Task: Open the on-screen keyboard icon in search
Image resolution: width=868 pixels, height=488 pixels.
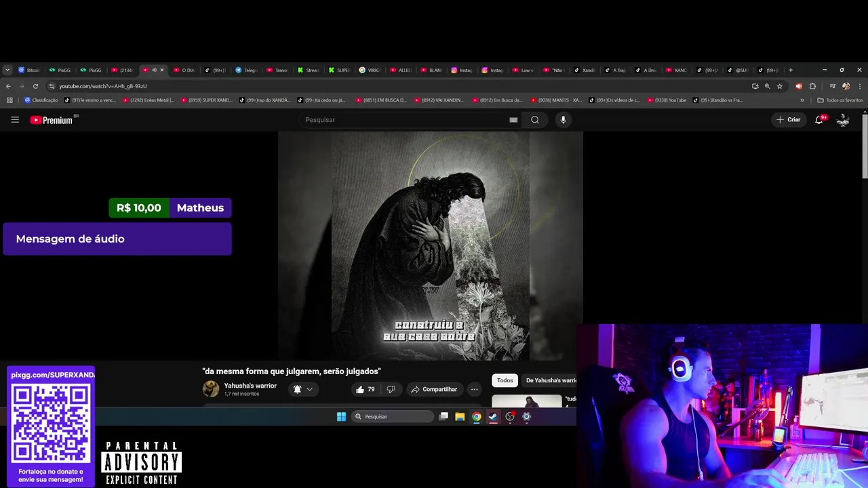Action: (513, 120)
